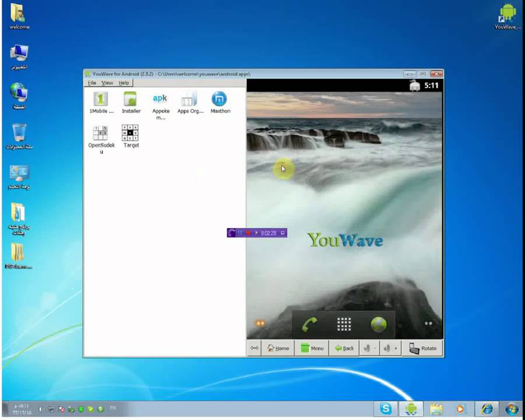
Task: Toggle the panel using double-arrow button
Action: point(254,348)
